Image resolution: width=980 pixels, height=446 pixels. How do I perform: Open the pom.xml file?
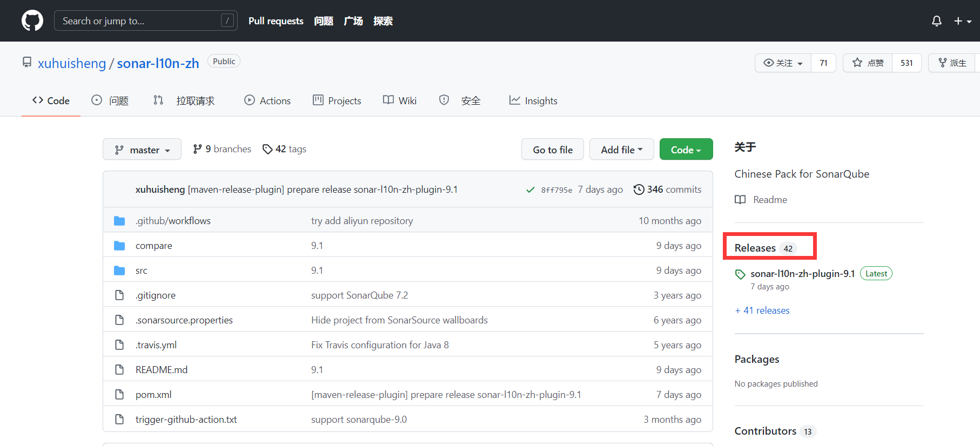click(153, 395)
